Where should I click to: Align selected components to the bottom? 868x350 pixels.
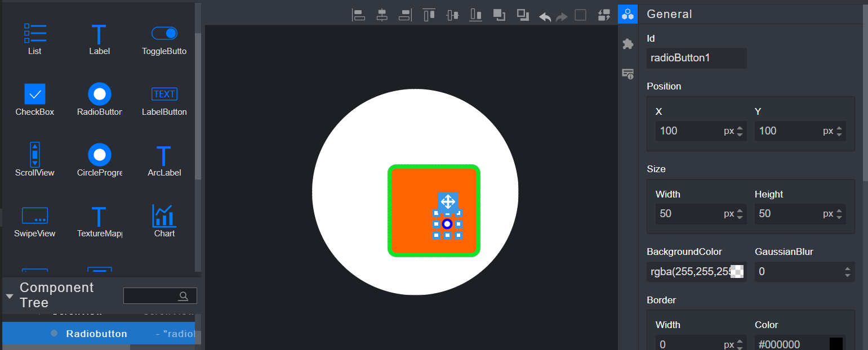476,15
